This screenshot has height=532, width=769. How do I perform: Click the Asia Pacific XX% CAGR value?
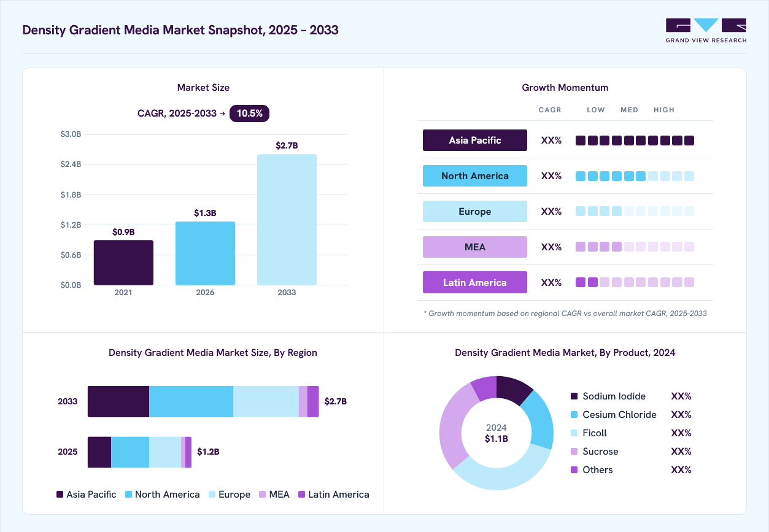551,141
